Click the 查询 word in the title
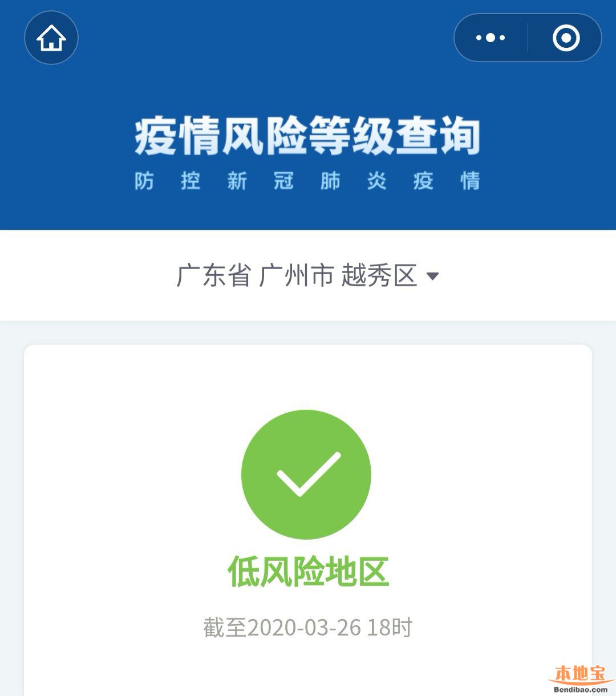 point(437,137)
